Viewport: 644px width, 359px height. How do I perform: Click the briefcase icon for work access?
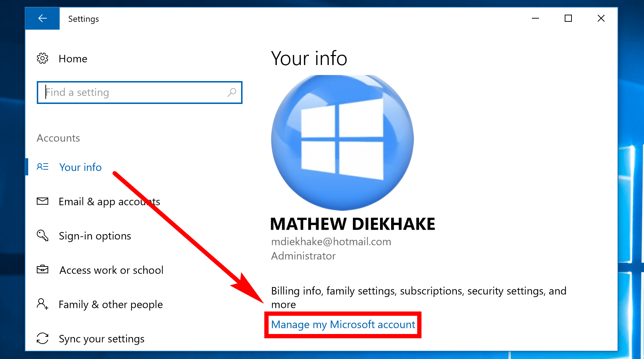tap(43, 269)
